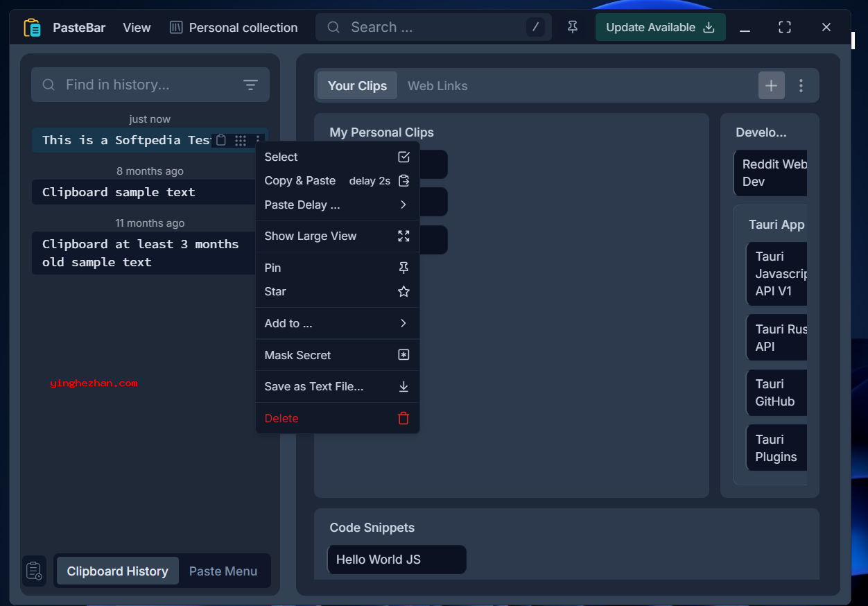Choose Select from the context menu
The height and width of the screenshot is (606, 868).
pos(338,157)
